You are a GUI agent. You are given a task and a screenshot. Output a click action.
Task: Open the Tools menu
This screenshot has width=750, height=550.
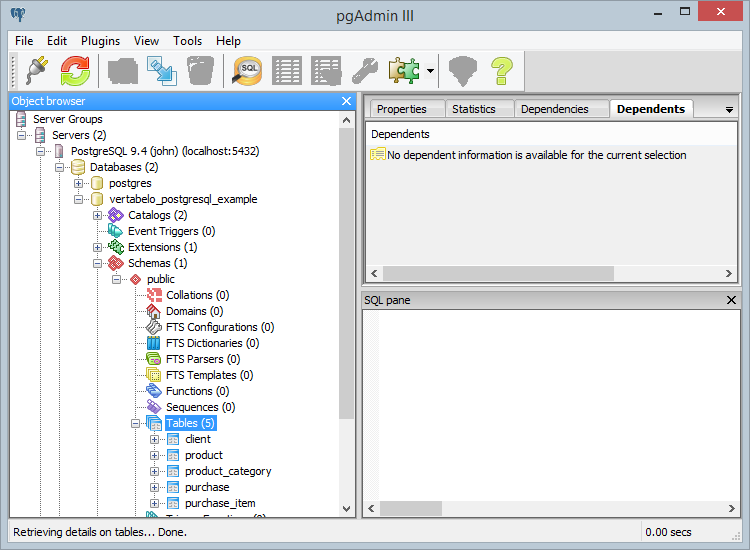[187, 41]
